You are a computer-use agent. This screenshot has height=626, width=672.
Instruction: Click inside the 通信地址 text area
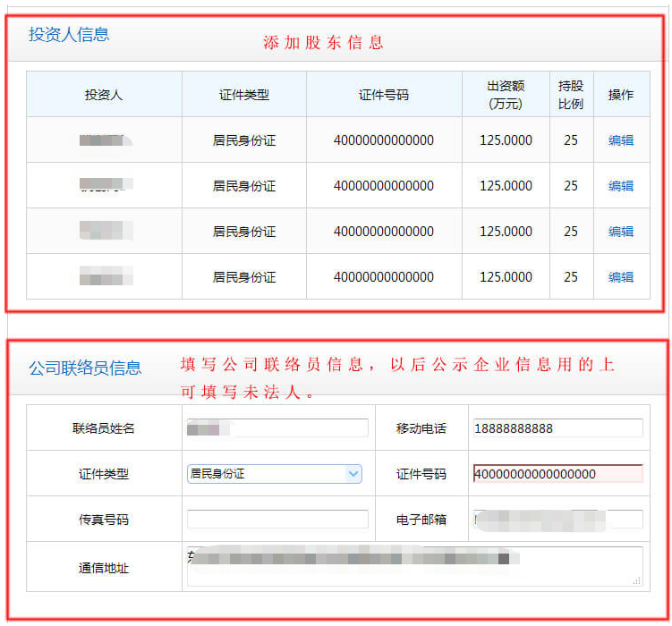[412, 566]
